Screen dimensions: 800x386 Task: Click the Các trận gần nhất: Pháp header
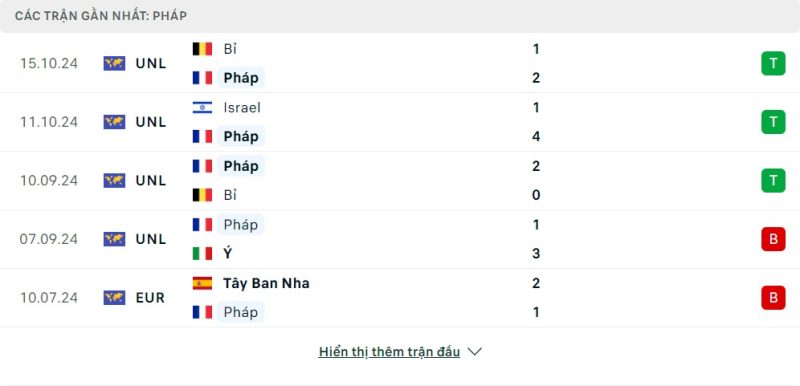pyautogui.click(x=101, y=16)
